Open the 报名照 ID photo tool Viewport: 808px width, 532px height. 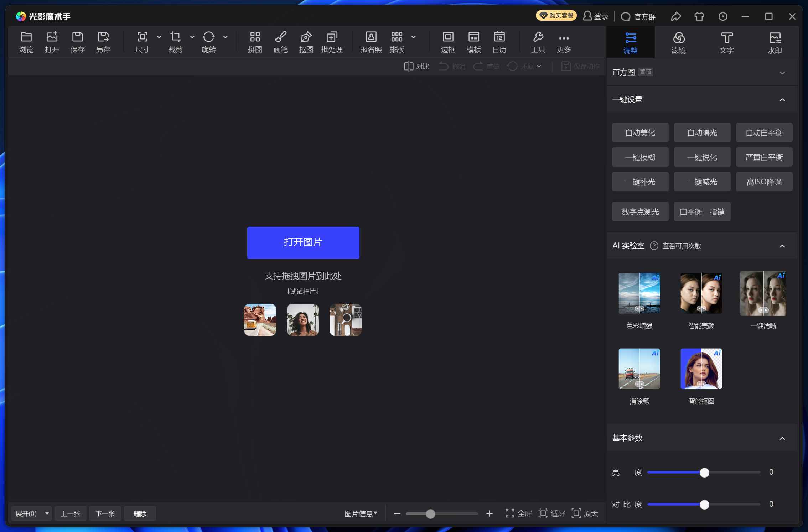371,42
